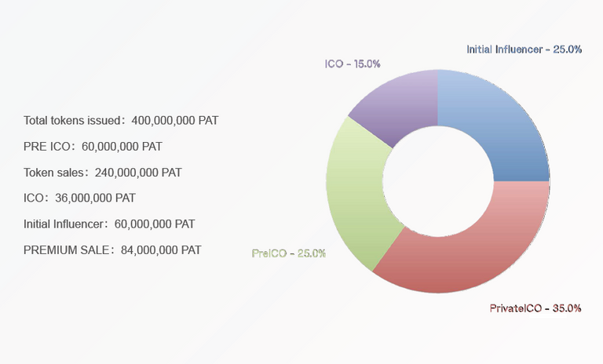
Task: Click the ICO 36,000,000 PAT line
Action: (79, 198)
